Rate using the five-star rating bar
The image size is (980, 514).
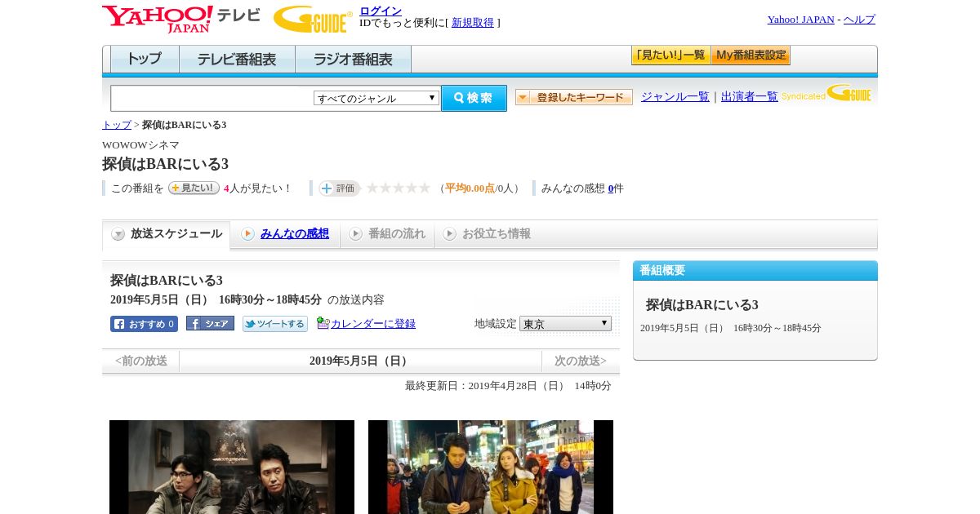pyautogui.click(x=398, y=188)
